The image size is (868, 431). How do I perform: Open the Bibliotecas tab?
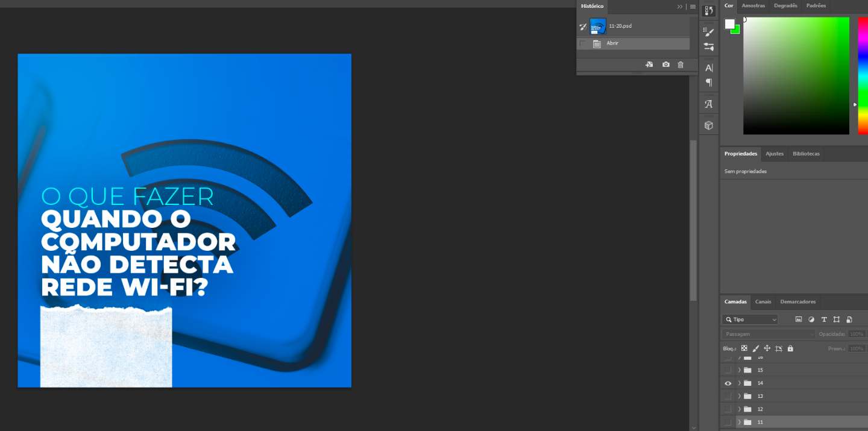pyautogui.click(x=806, y=154)
